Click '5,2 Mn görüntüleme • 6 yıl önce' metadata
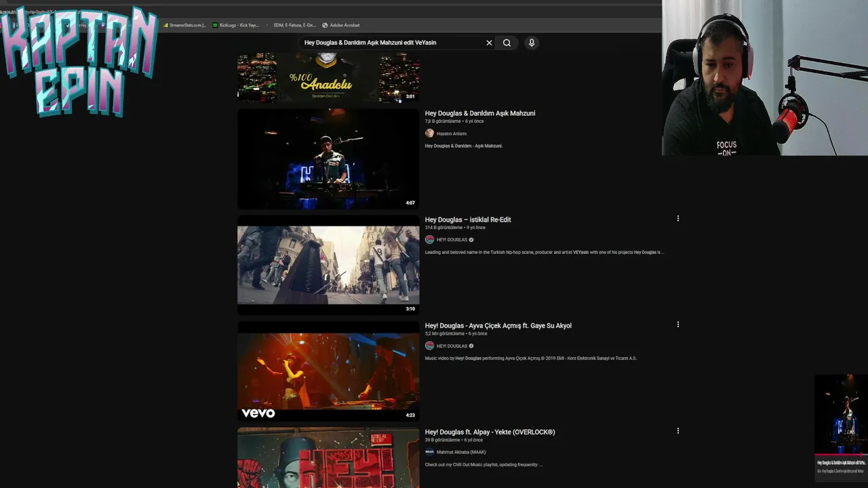The width and height of the screenshot is (868, 488). click(456, 333)
